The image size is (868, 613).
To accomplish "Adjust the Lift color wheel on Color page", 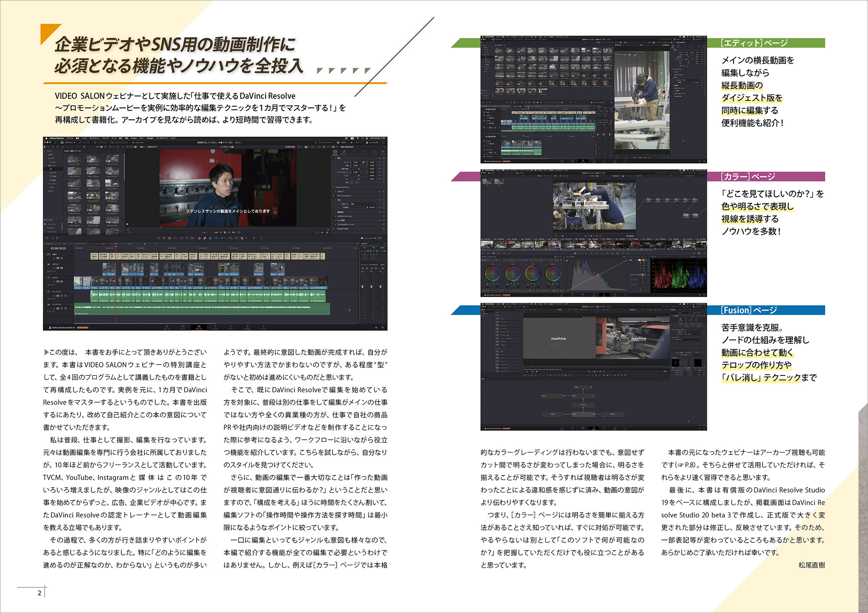I will coord(492,273).
